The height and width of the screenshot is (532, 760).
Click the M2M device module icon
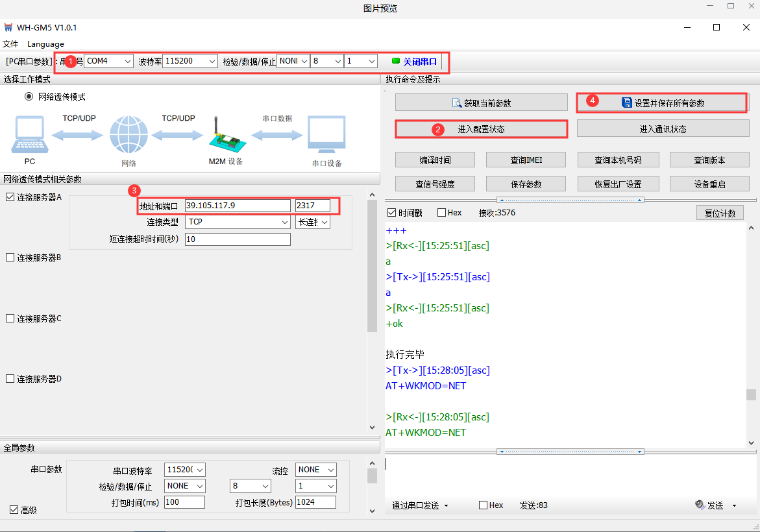coord(225,134)
